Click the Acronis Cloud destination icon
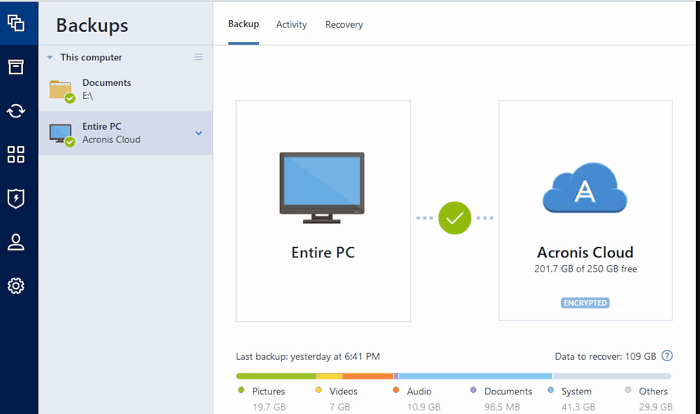Viewport: 700px width, 414px height. click(x=585, y=188)
